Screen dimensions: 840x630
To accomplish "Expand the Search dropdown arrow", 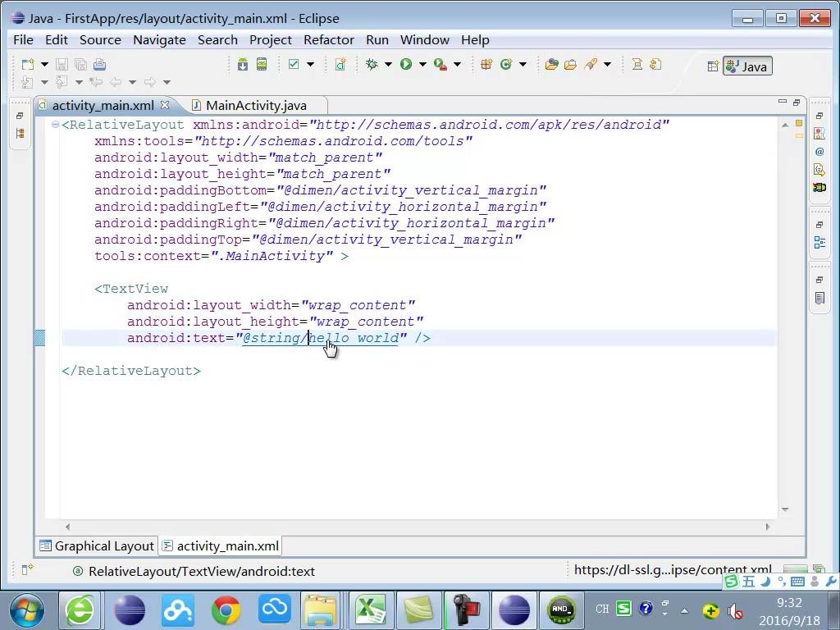I will pyautogui.click(x=608, y=64).
